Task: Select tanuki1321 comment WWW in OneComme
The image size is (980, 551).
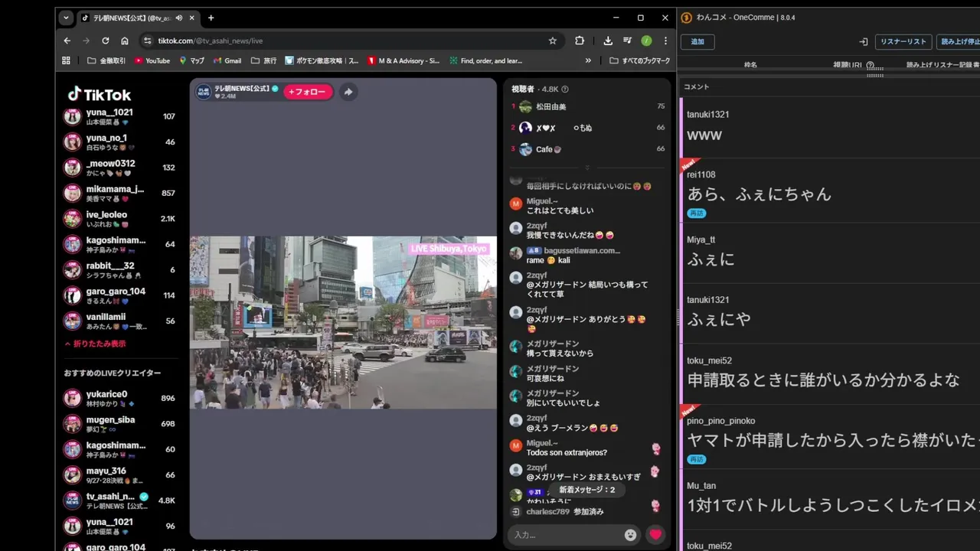Action: (x=830, y=127)
